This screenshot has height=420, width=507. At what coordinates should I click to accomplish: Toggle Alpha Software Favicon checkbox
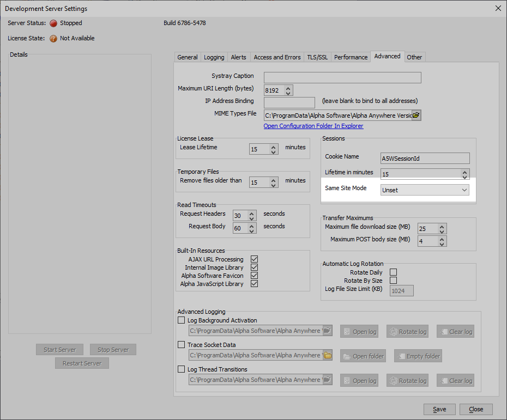255,276
